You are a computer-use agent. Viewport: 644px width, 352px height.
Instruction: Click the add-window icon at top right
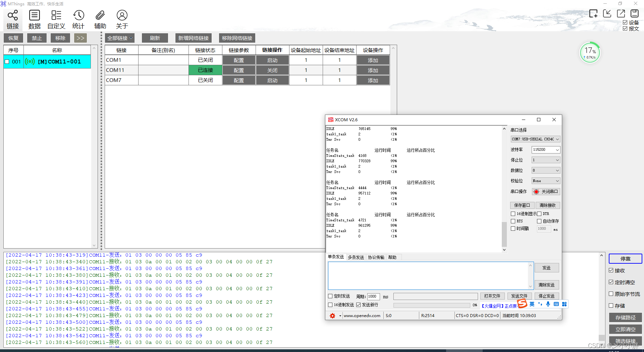593,13
